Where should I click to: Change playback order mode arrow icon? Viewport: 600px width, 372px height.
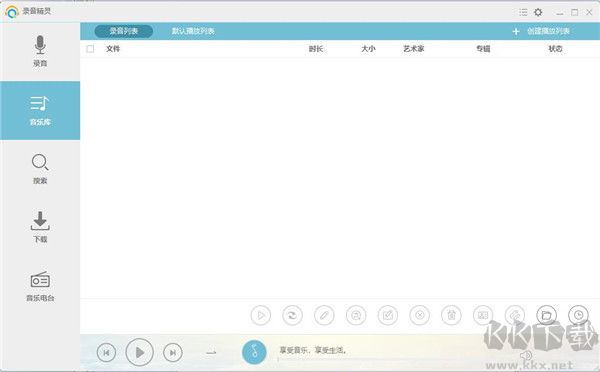[x=211, y=352]
